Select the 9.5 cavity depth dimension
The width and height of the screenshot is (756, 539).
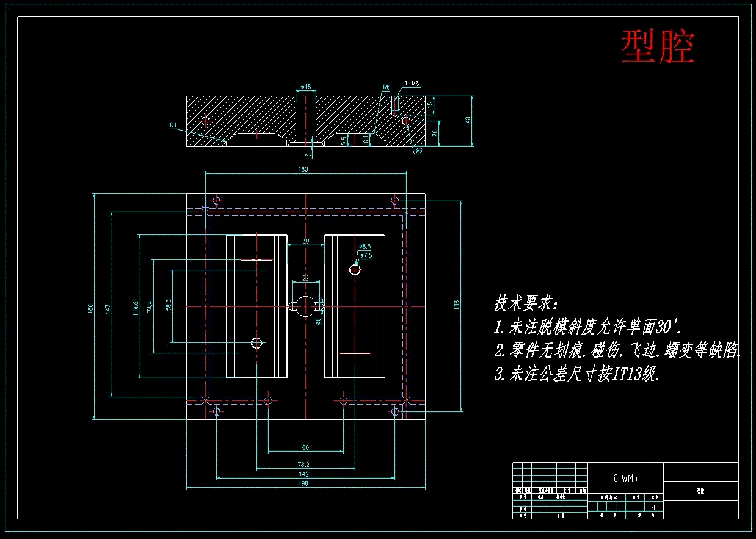point(344,141)
